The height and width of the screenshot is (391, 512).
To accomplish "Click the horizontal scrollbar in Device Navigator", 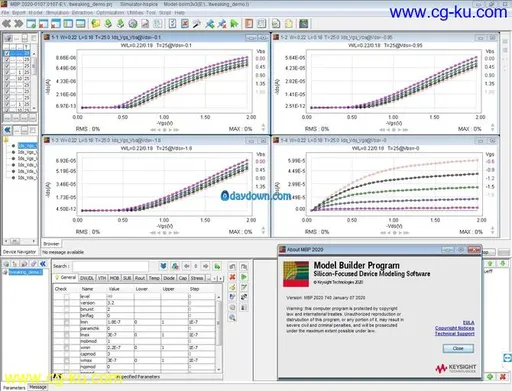I will (20, 241).
